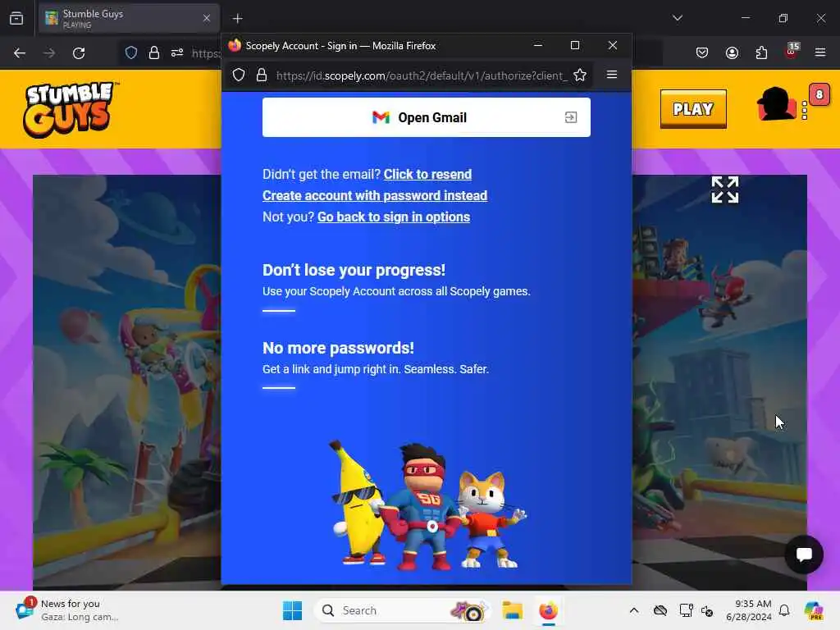840x630 pixels.
Task: Click the main window padlock icon
Action: click(x=153, y=52)
